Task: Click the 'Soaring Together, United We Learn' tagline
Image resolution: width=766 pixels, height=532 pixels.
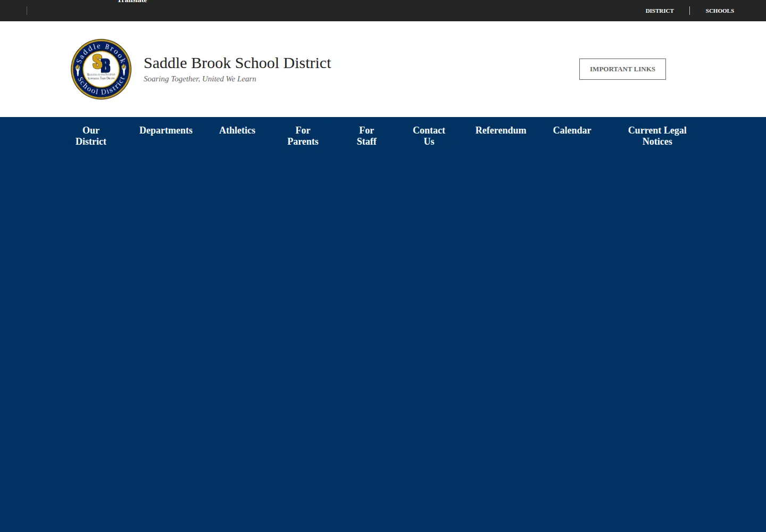Action: pyautogui.click(x=200, y=79)
